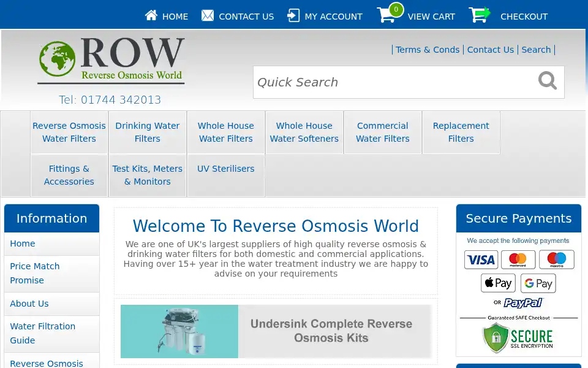Open Replacement Filters category
The width and height of the screenshot is (588, 368).
pyautogui.click(x=461, y=132)
